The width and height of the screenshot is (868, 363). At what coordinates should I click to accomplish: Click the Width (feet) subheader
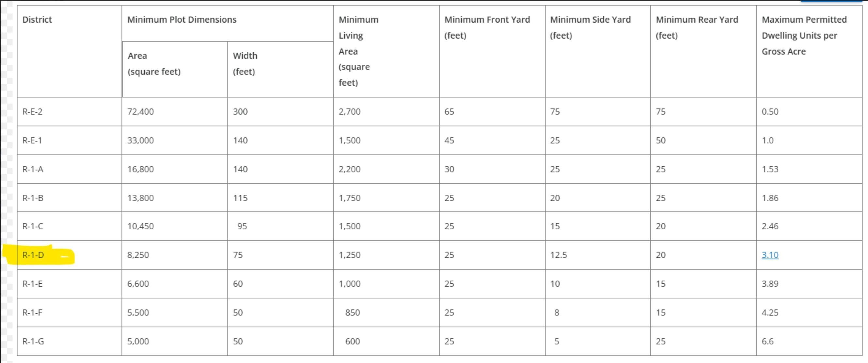(x=245, y=64)
